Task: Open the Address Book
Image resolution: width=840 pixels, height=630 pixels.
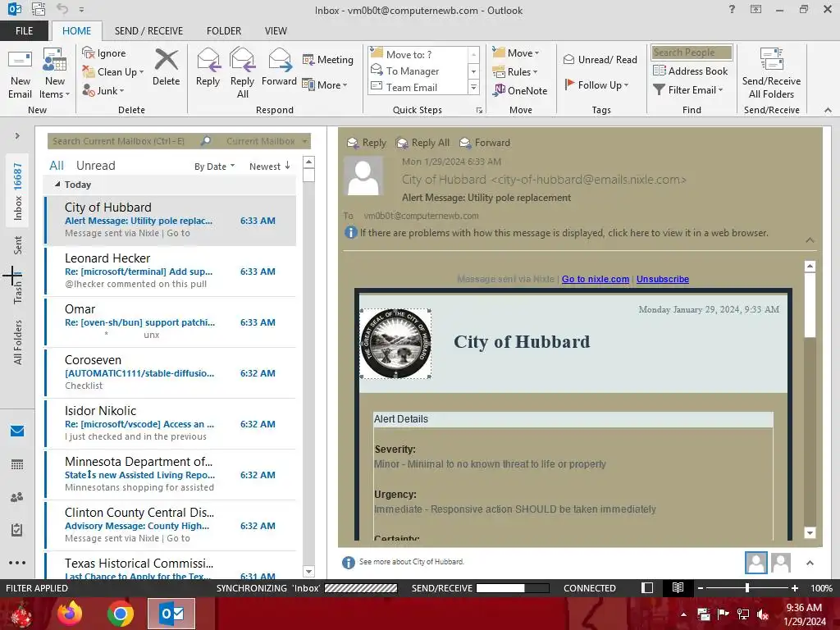Action: pos(690,71)
